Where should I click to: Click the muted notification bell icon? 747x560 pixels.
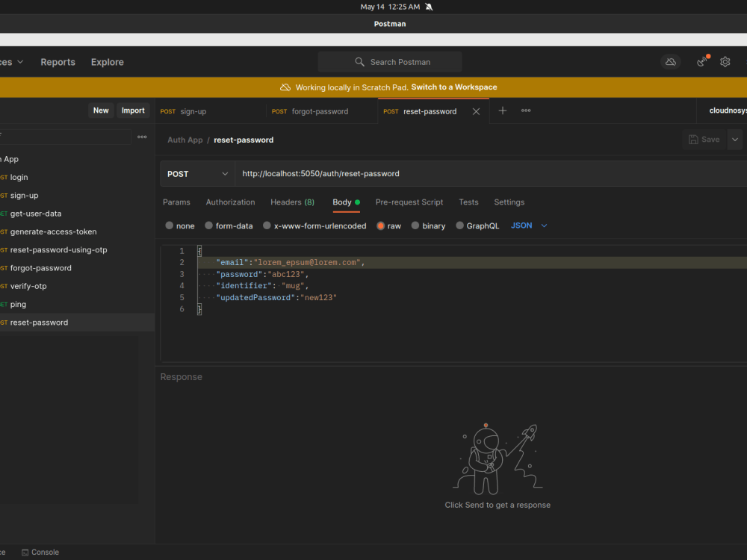click(x=430, y=7)
